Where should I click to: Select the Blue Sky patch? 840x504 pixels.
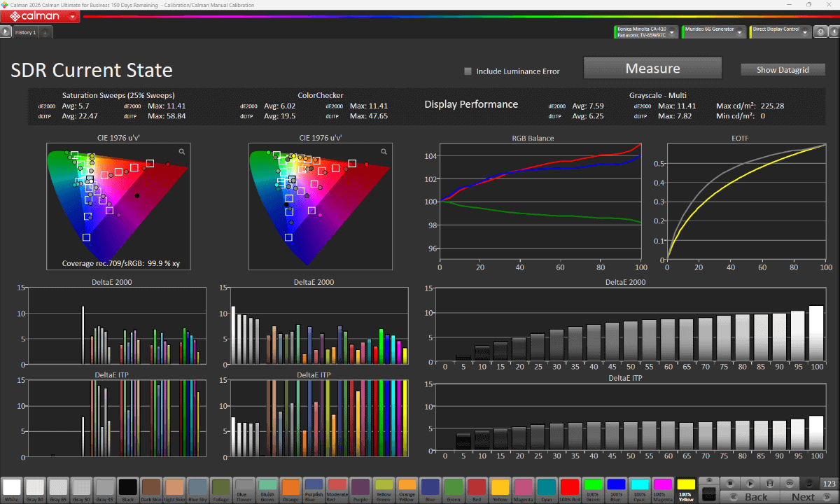coord(198,489)
